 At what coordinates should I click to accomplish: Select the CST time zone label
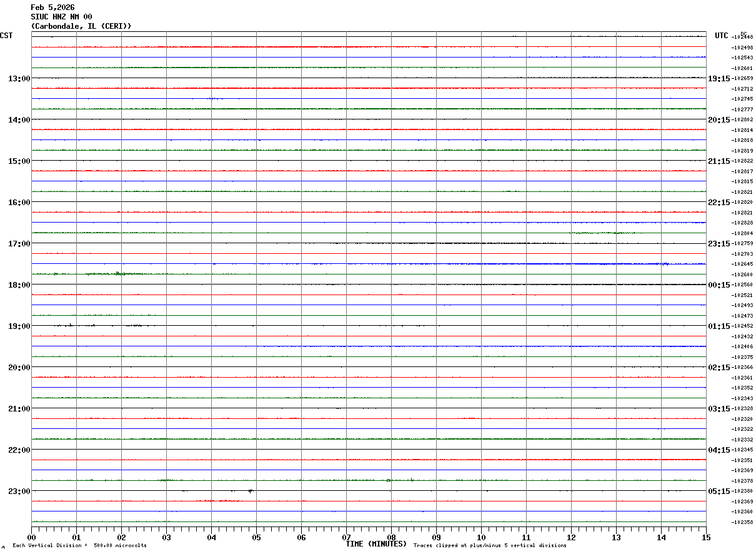coord(6,36)
